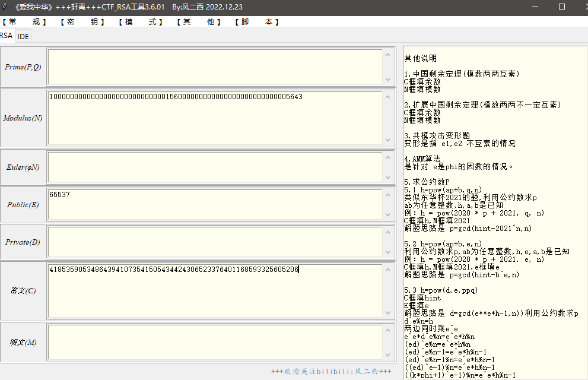Click the feather app icon in title bar
Viewport: 588px width, 380px height.
pyautogui.click(x=5, y=7)
